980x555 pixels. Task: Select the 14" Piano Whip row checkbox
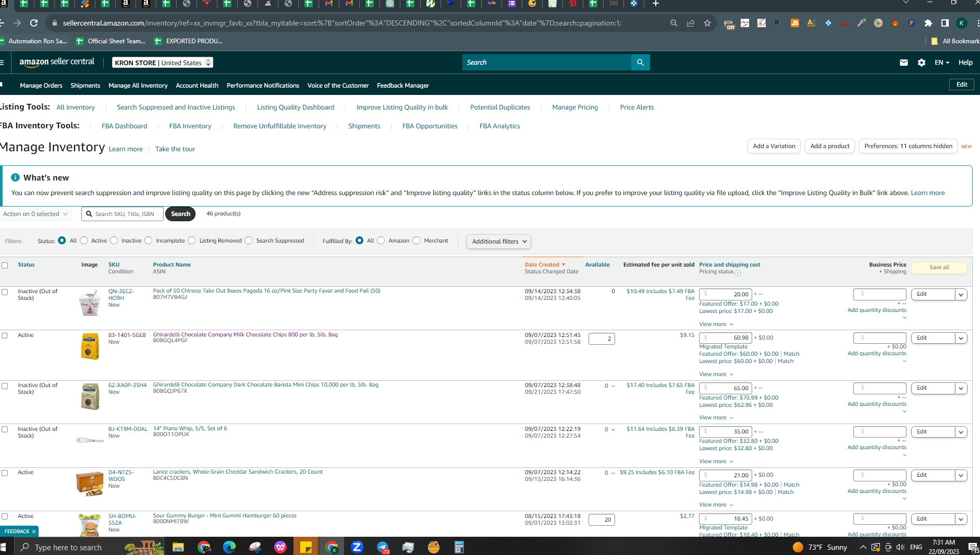pos(5,429)
